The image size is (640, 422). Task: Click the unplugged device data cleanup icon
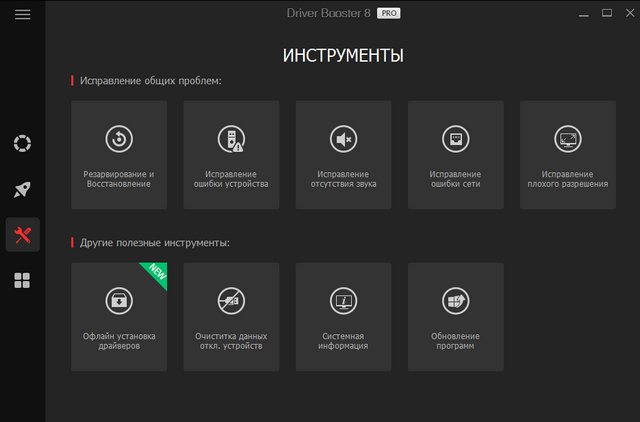(x=231, y=301)
